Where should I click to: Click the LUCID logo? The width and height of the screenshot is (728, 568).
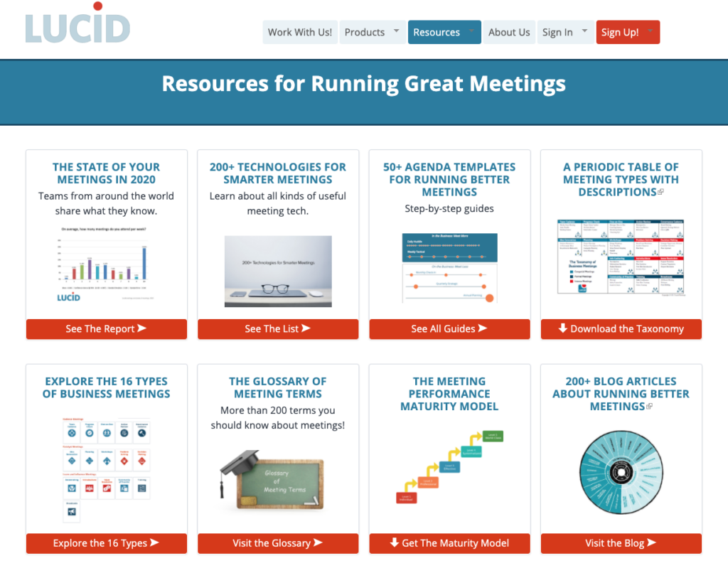coord(77,28)
